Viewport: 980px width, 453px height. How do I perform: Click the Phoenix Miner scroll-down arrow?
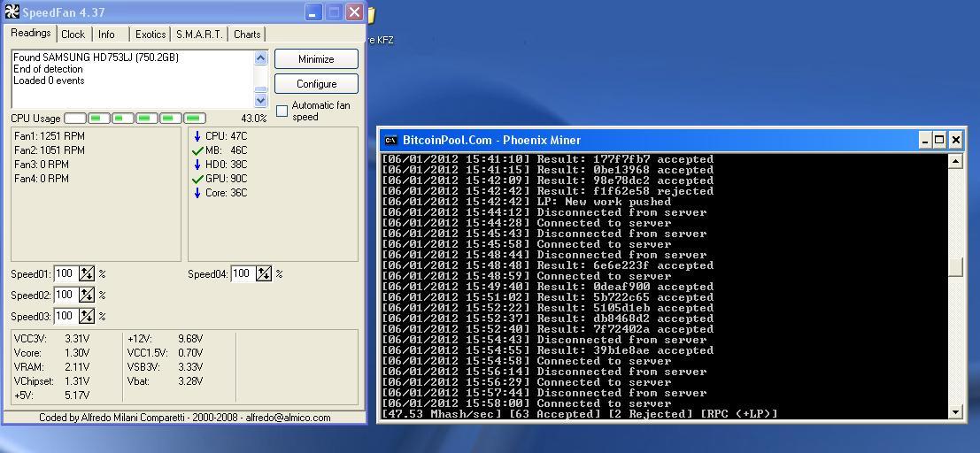click(x=955, y=411)
